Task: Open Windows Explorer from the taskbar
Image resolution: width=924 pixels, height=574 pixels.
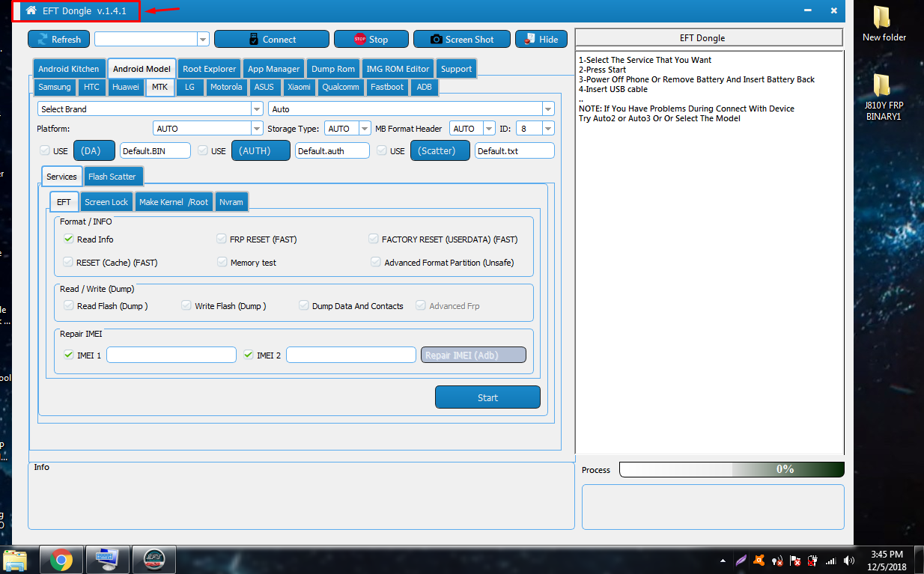Action: pos(15,559)
